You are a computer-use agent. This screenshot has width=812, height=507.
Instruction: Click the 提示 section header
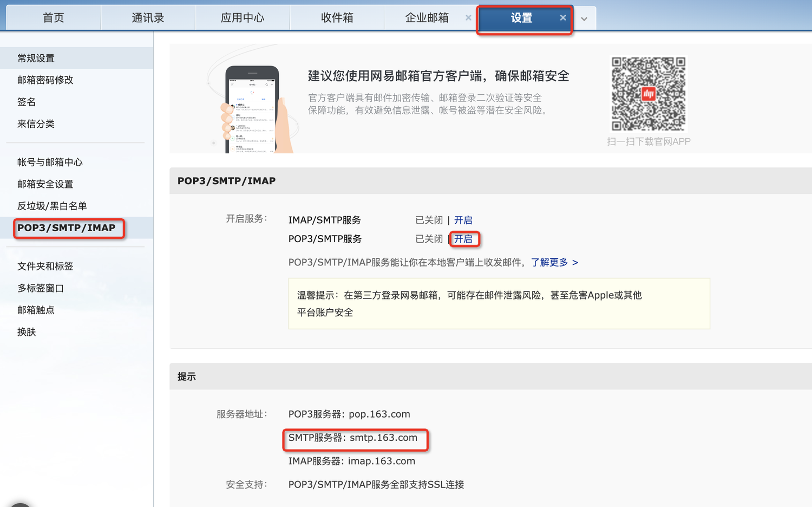tap(187, 376)
